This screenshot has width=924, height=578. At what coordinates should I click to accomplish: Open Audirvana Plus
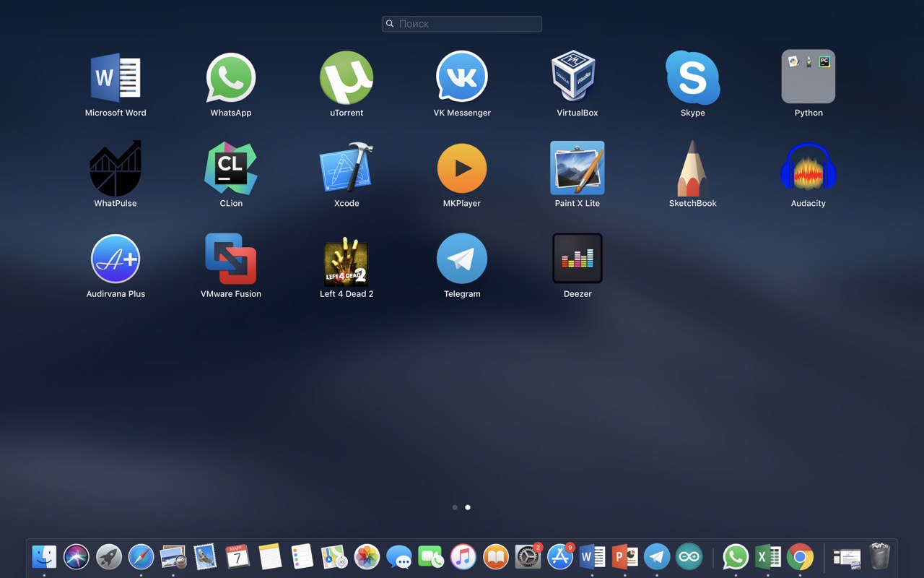pos(115,259)
